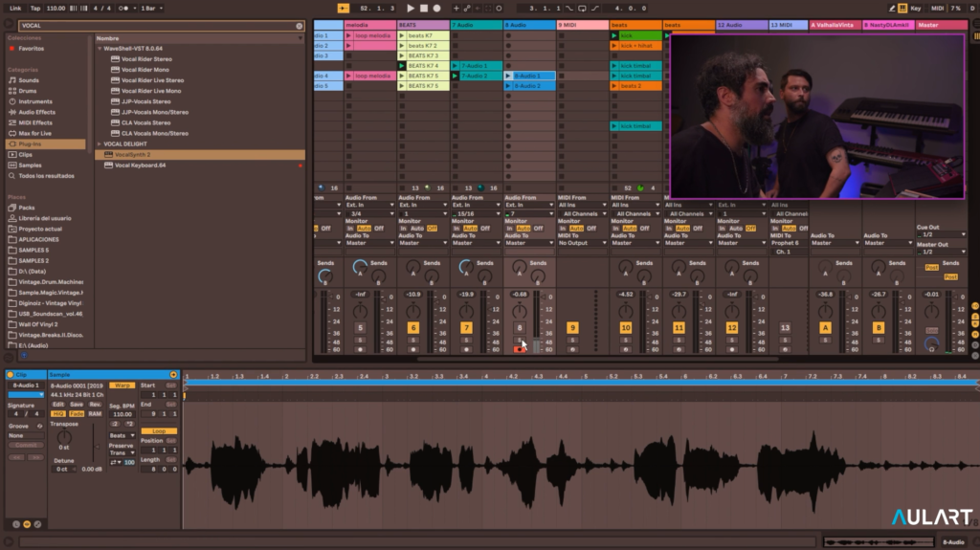Launch the beats K7 clip

tap(402, 35)
